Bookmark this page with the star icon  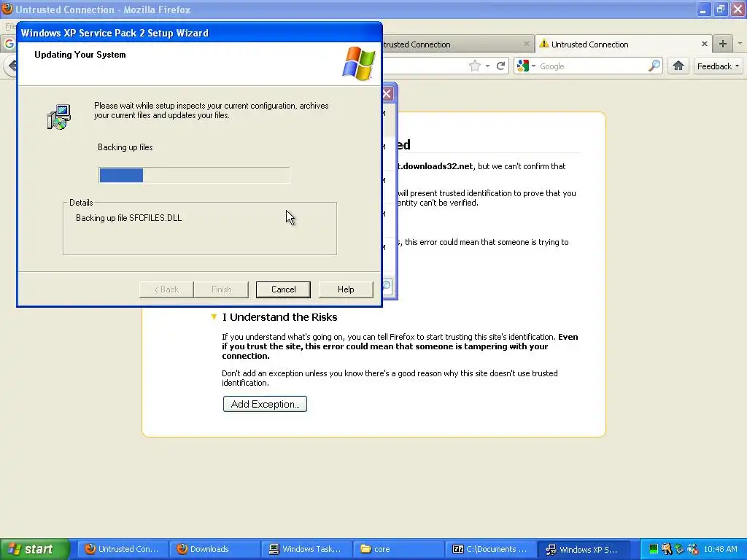click(x=474, y=66)
